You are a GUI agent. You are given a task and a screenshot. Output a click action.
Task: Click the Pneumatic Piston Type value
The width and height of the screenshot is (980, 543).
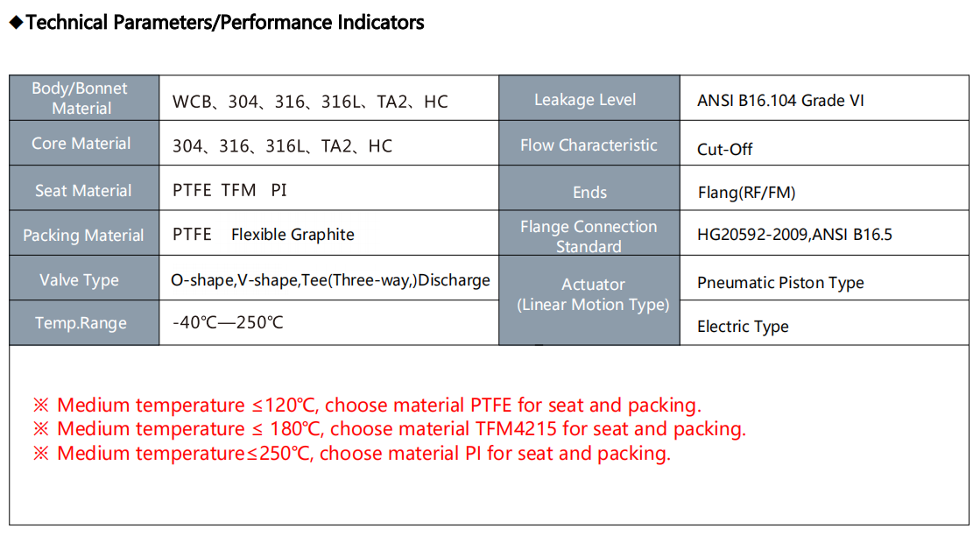780,283
